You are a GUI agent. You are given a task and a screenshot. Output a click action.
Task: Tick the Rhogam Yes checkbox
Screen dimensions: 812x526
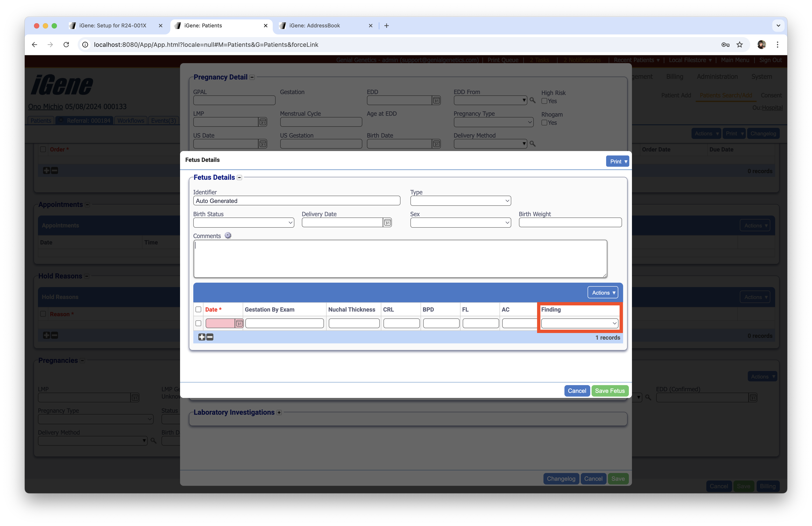(x=544, y=123)
